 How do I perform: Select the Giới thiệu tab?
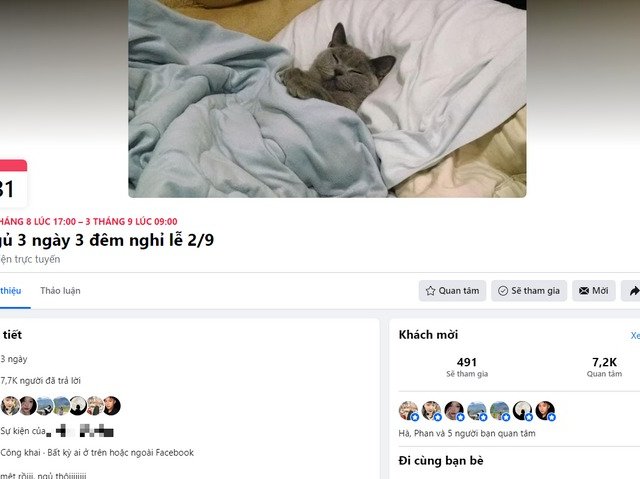(x=11, y=291)
